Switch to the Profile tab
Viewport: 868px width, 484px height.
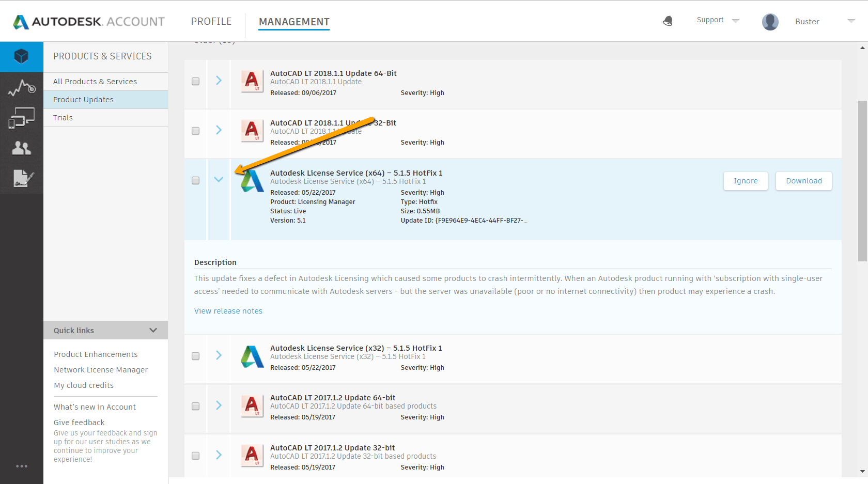(x=211, y=22)
